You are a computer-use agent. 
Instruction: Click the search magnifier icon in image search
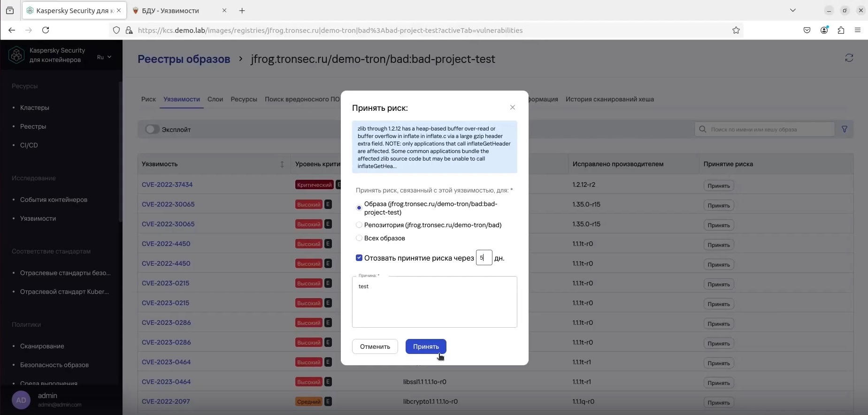tap(703, 129)
